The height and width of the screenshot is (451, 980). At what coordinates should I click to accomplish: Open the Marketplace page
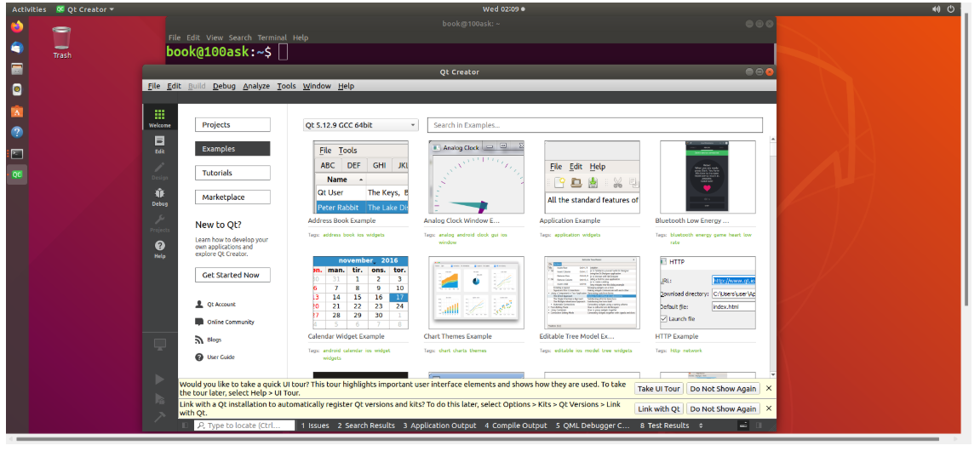click(232, 197)
